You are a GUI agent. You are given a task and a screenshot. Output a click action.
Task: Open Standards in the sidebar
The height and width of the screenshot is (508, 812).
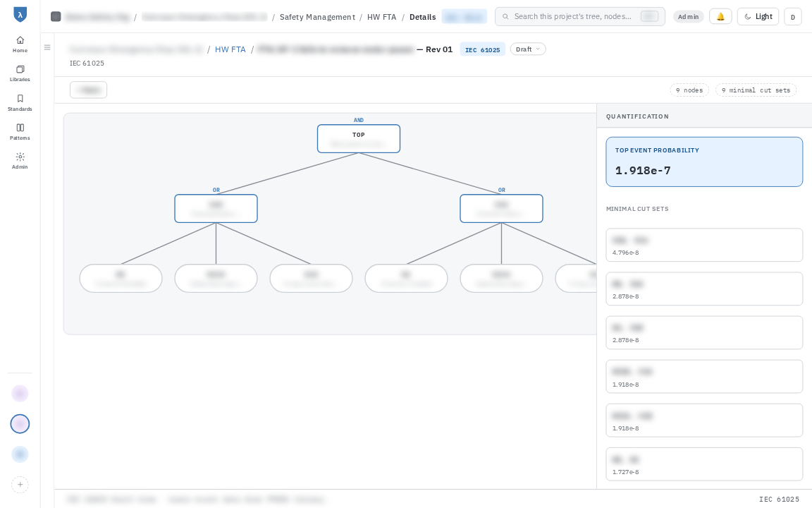tap(20, 102)
